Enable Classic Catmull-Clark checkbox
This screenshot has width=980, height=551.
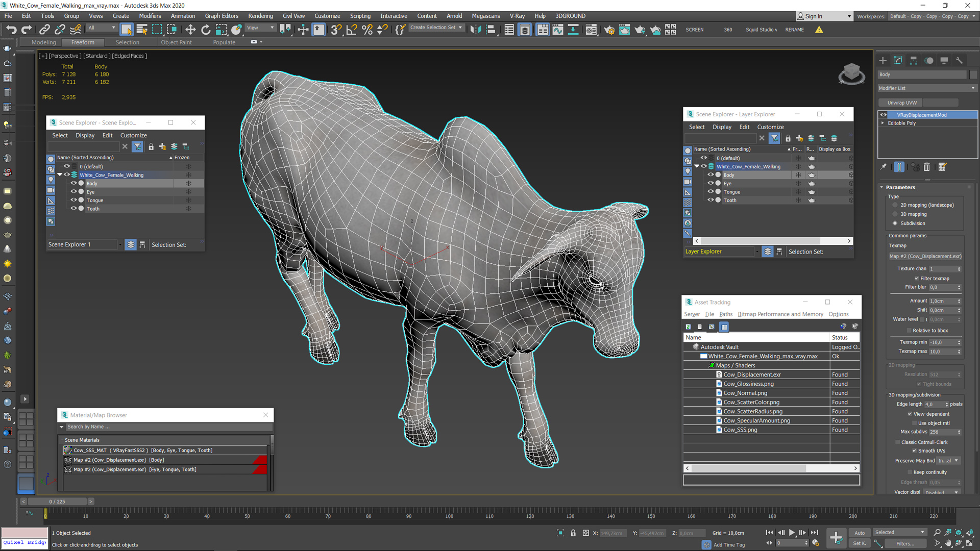pos(898,442)
